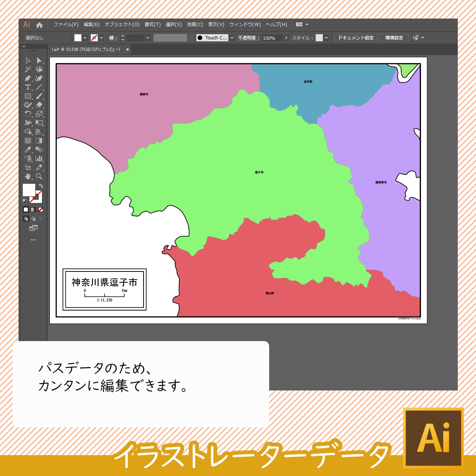Viewport: 476px width, 476px height.
Task: Pick the Magic Wand tool
Action: (28, 70)
